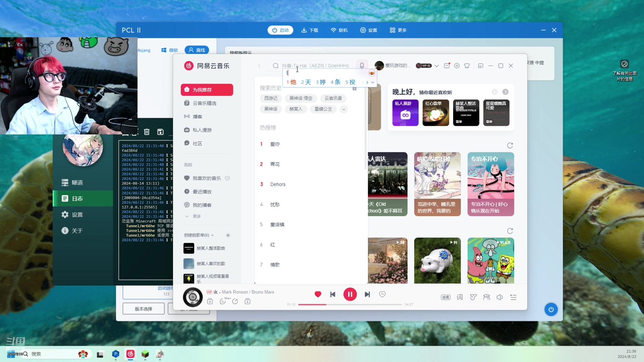The image size is (644, 362).
Task: Click the 西游记 search history tag
Action: tap(271, 98)
